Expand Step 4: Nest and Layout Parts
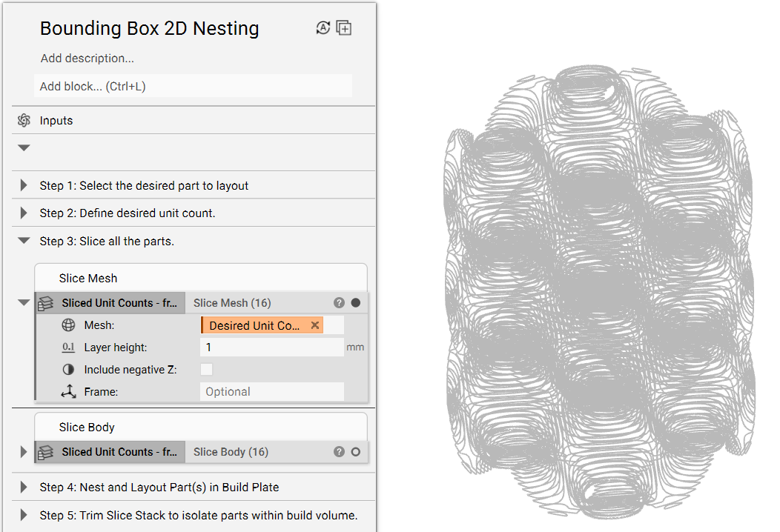The image size is (780, 532). click(x=24, y=488)
